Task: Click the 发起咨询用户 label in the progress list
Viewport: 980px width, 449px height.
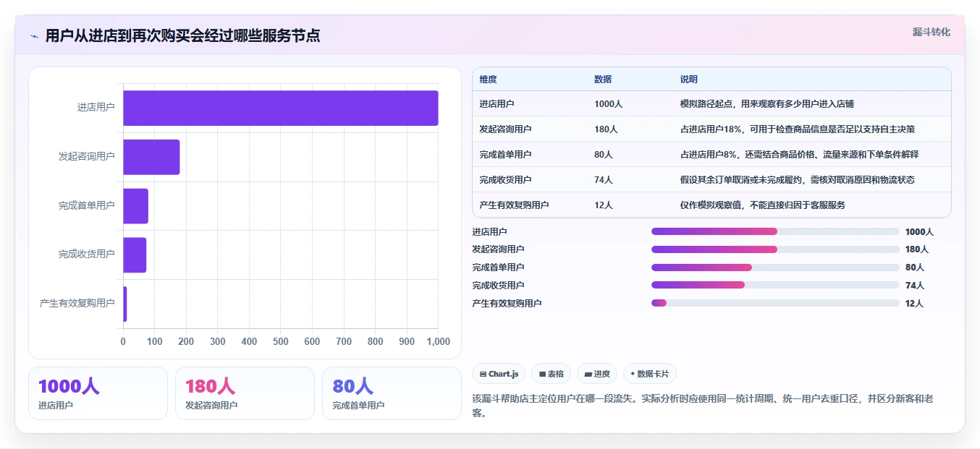Action: (498, 249)
